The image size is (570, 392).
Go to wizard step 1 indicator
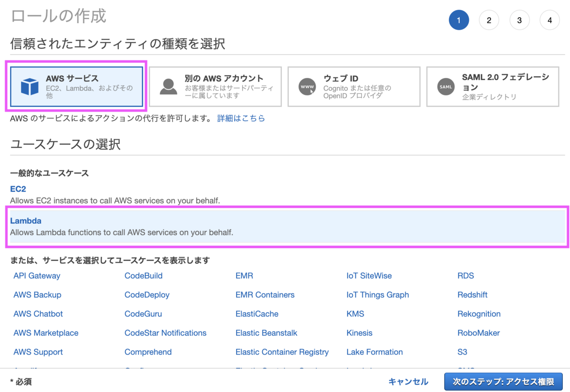[x=459, y=20]
